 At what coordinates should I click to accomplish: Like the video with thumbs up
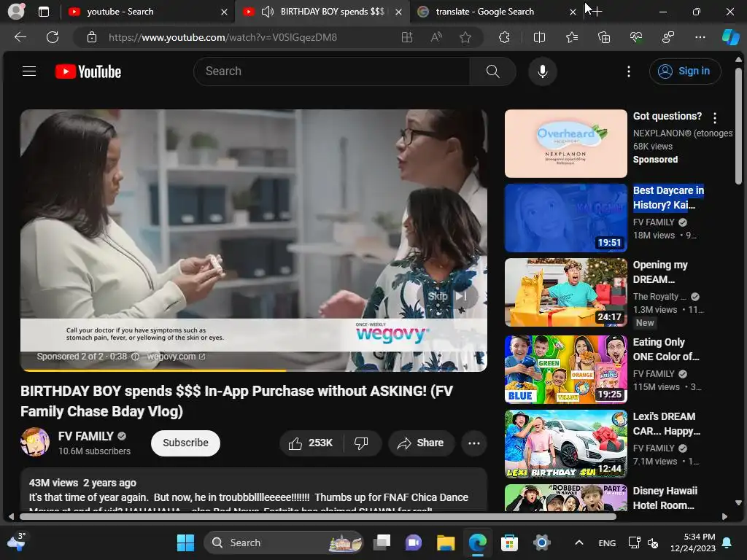310,443
